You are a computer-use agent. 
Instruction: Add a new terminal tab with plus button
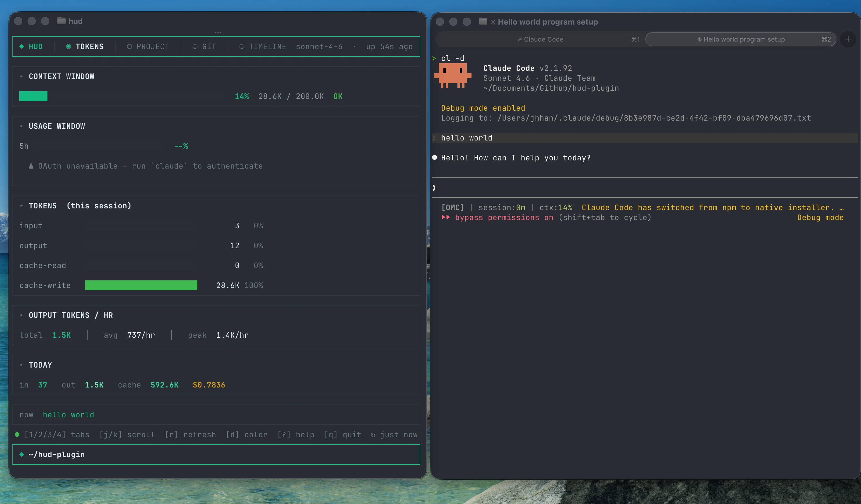[x=848, y=39]
